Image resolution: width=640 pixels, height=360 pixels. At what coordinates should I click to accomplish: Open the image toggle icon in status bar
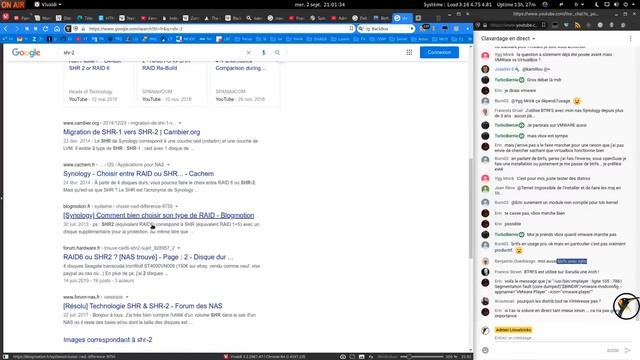362,357
